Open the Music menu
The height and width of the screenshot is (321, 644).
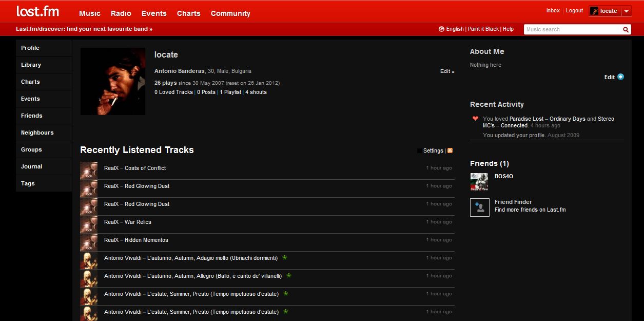(x=90, y=13)
